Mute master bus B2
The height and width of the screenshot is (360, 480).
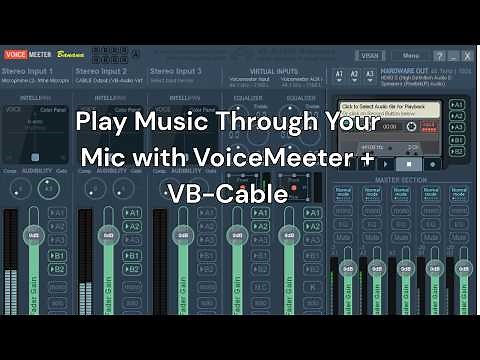[459, 237]
